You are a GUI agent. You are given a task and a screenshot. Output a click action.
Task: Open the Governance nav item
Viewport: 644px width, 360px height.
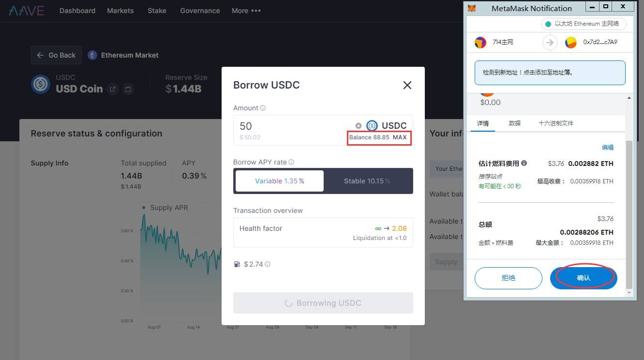coord(200,11)
